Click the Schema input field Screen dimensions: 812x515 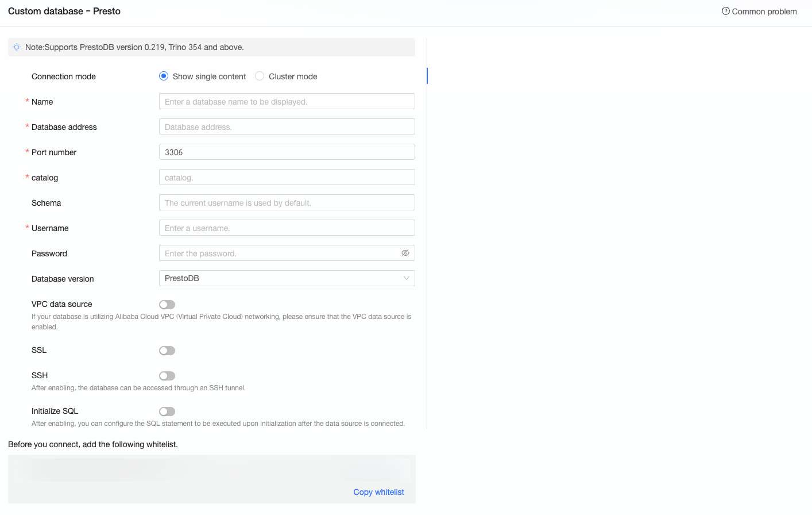coord(287,203)
